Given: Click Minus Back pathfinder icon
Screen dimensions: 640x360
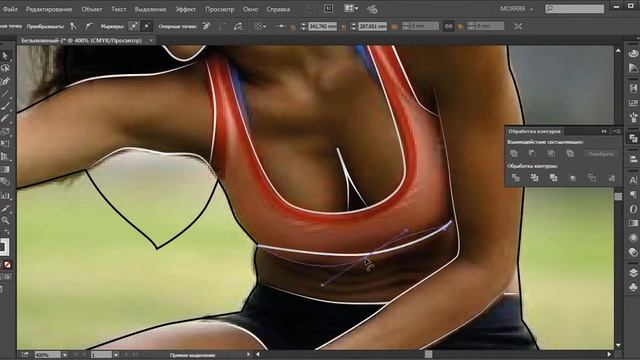Looking at the screenshot, I should 611,178.
